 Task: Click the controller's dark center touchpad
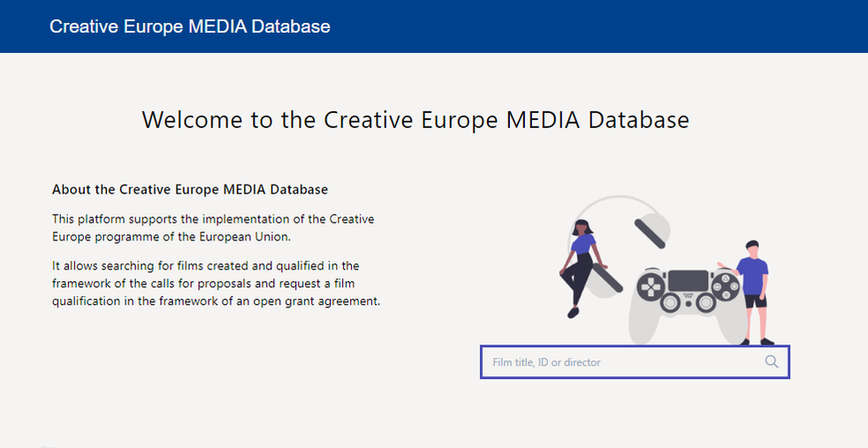click(689, 280)
